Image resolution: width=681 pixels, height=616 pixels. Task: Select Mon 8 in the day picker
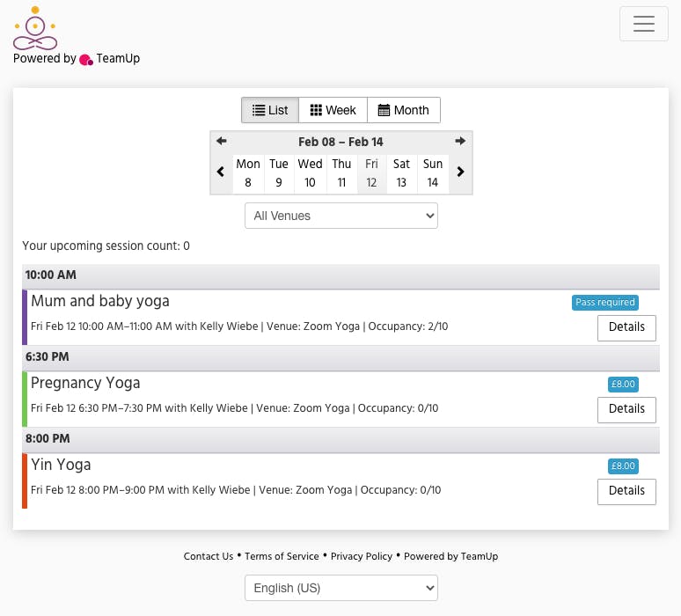tap(248, 173)
